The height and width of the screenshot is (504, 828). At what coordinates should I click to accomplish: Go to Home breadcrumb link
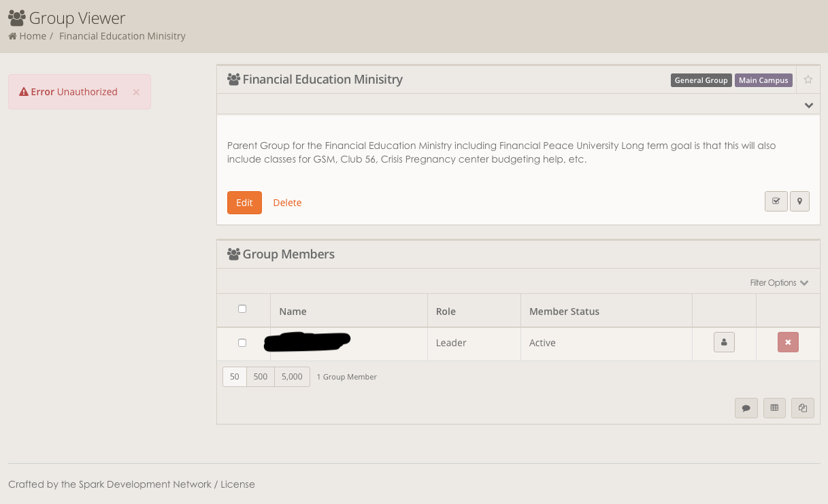32,36
